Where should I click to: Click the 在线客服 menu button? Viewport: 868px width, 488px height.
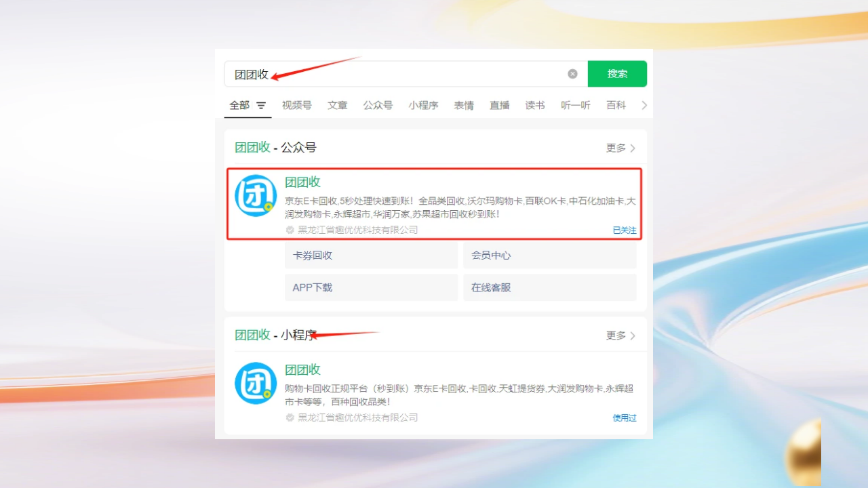(550, 287)
